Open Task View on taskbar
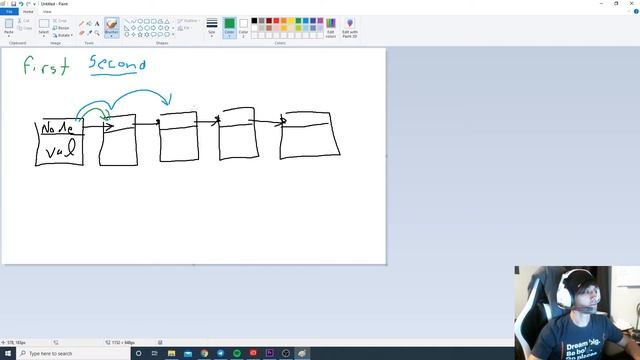This screenshot has height=360, width=640. 155,353
